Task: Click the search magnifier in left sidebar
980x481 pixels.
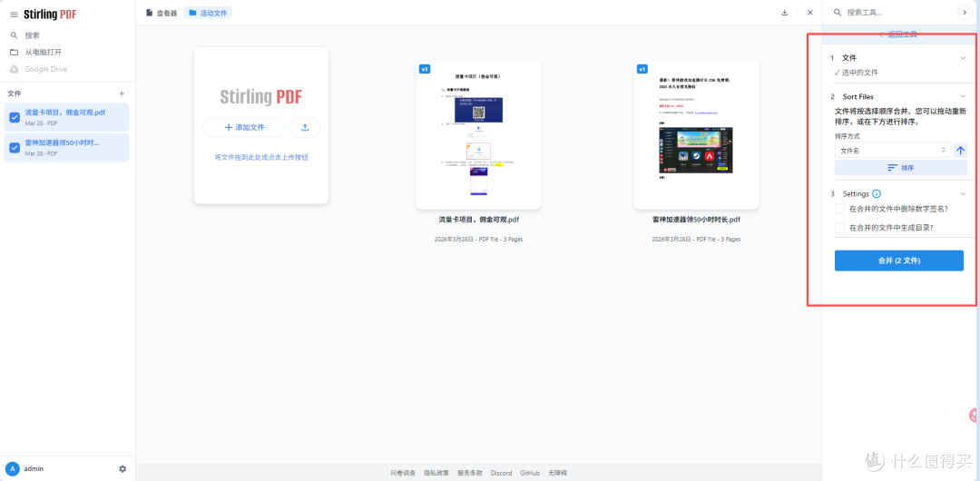Action: 14,35
